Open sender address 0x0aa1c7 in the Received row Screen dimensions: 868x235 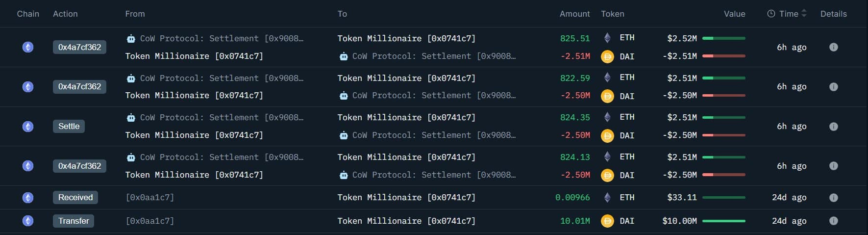click(150, 197)
